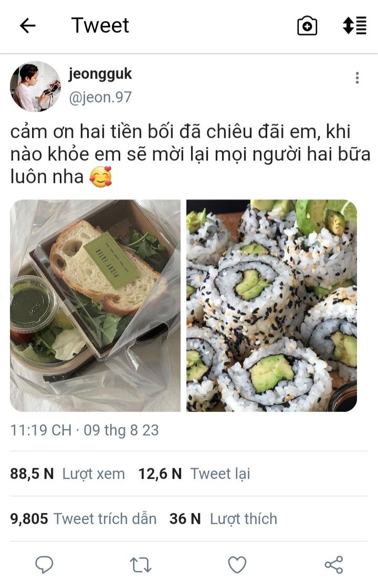Open jeongguk's profile avatar
This screenshot has height=588, width=378.
click(x=36, y=87)
